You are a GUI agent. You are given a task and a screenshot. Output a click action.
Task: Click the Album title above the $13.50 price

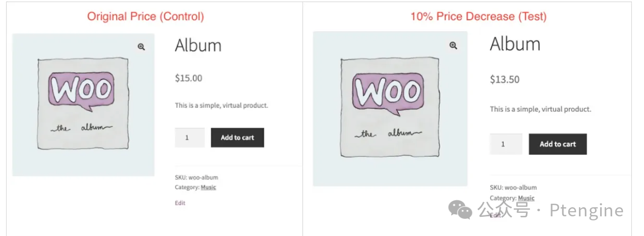[x=515, y=44]
